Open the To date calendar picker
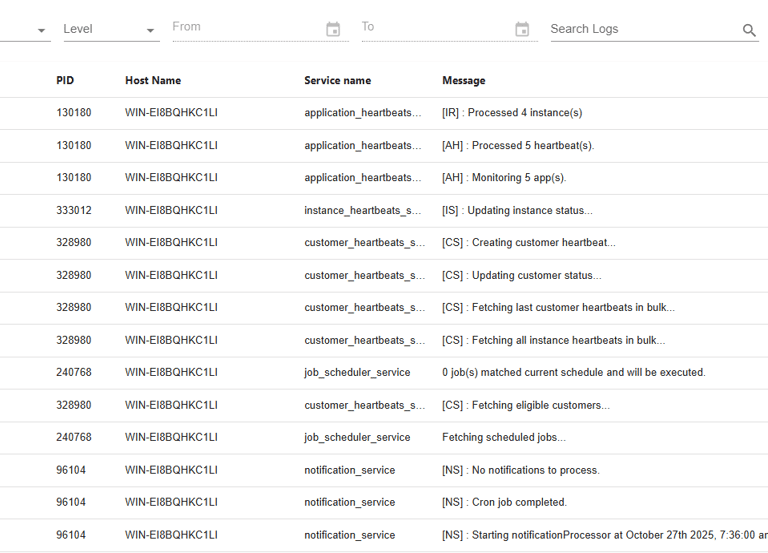768x553 pixels. tap(522, 29)
